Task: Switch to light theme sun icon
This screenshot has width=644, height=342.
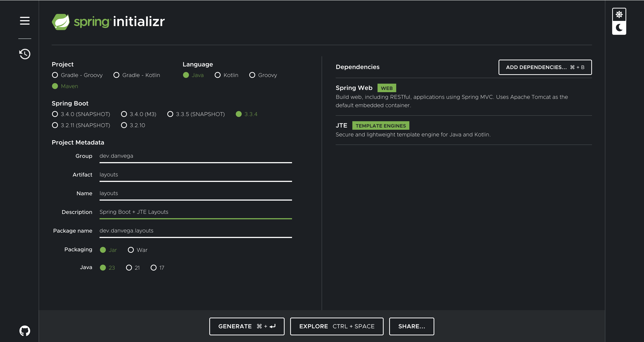Action: point(619,14)
